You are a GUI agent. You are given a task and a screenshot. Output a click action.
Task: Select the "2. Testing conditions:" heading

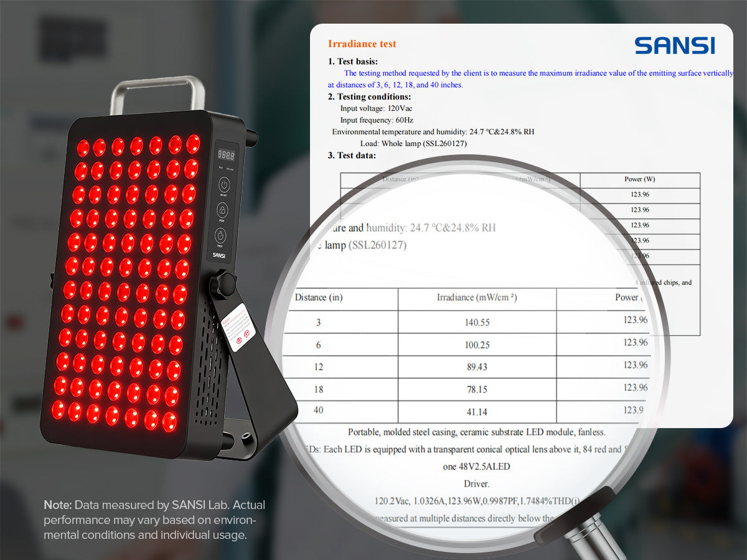coord(369,96)
